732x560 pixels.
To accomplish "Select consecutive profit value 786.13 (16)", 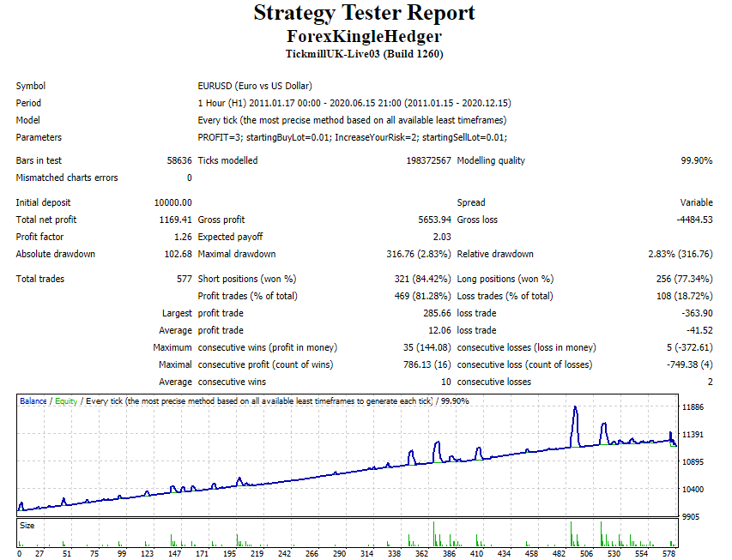I will (427, 365).
